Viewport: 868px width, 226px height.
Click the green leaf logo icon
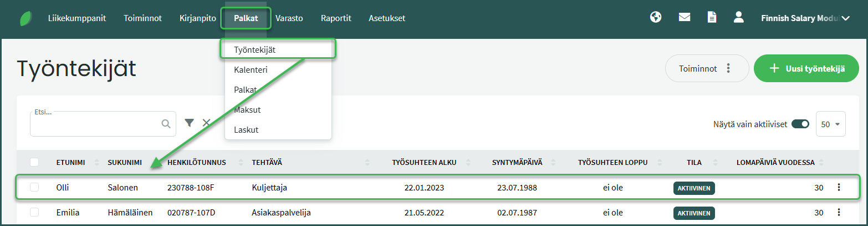[x=25, y=18]
